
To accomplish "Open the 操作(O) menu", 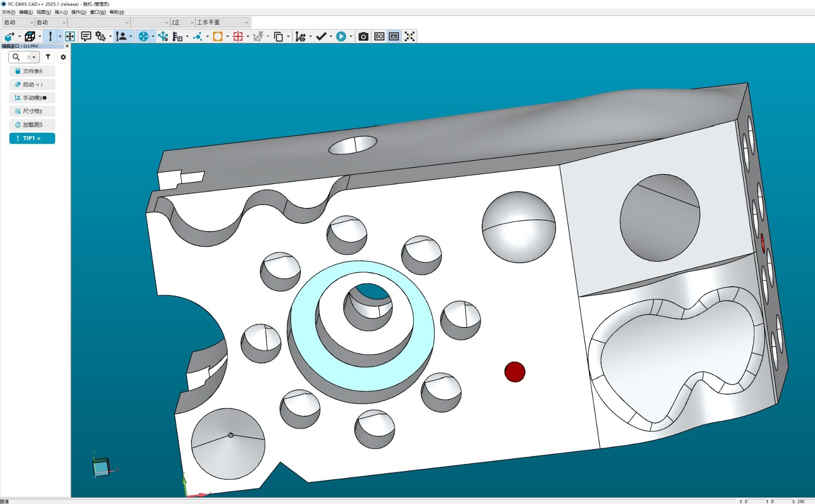I will pos(78,12).
